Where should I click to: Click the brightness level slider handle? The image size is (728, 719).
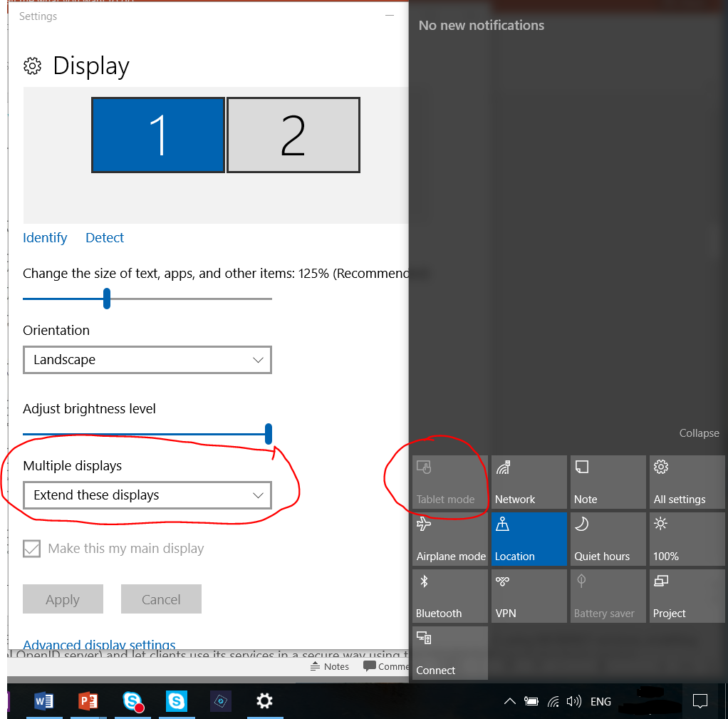[269, 433]
